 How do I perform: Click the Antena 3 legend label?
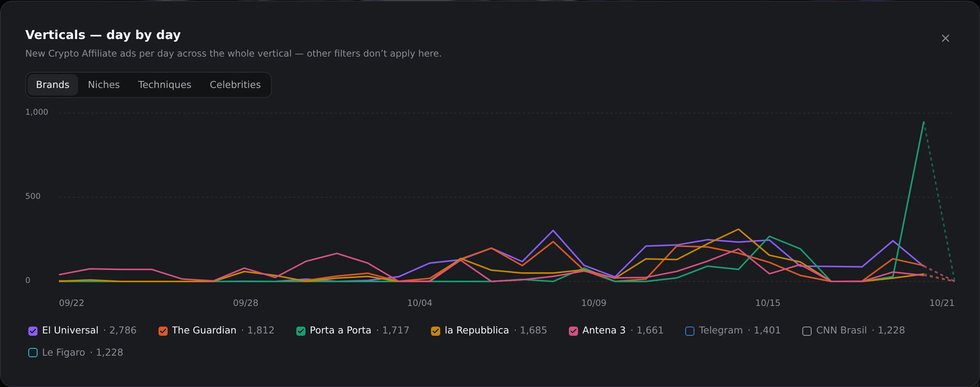tap(604, 330)
